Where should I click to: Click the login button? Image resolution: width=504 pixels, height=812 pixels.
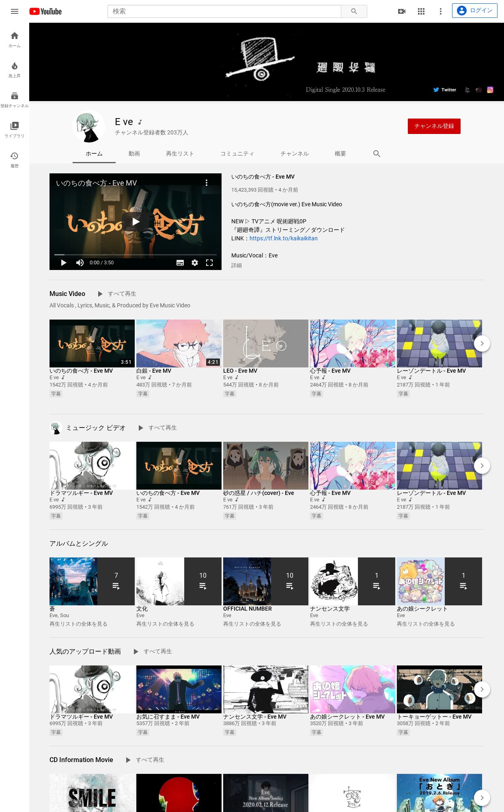(x=475, y=11)
